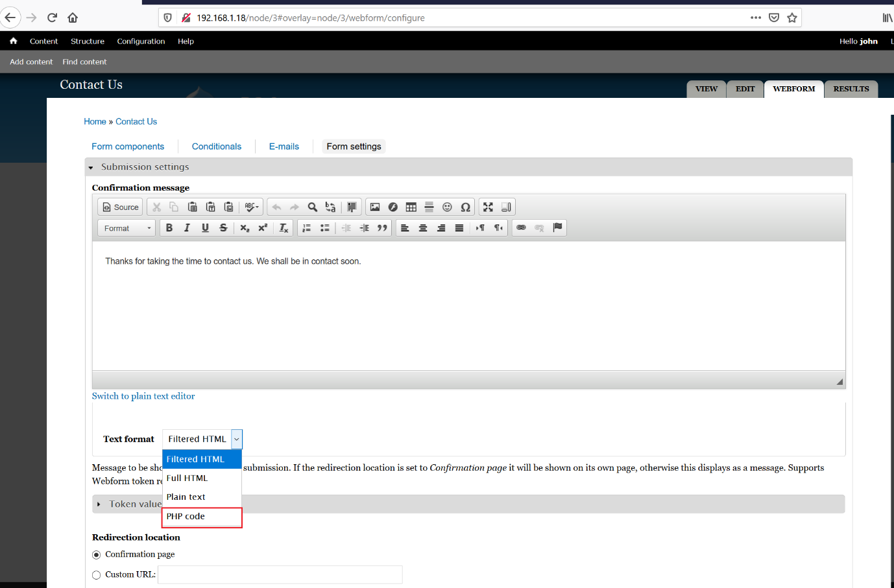This screenshot has width=894, height=588.
Task: Select the Confirmation page radio button
Action: tap(97, 555)
